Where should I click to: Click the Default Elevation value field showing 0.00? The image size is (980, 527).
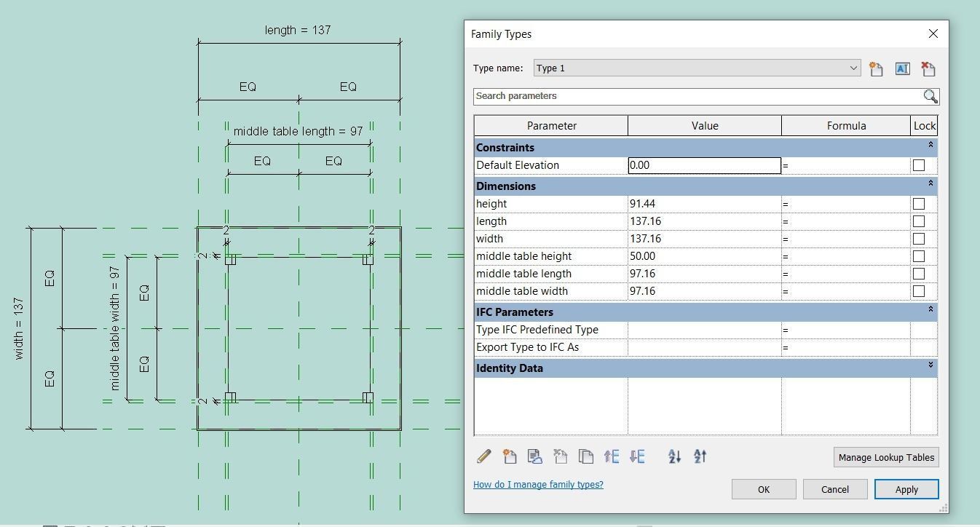click(x=705, y=165)
